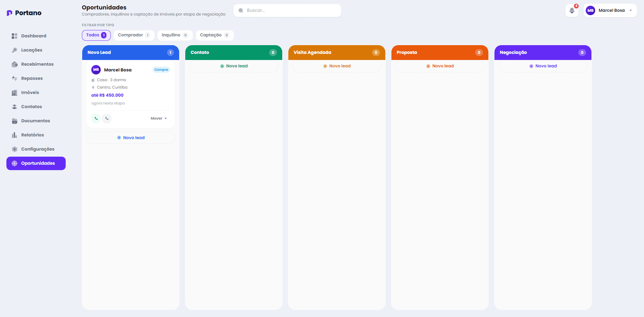Viewport: 644px width, 317px height.
Task: Click the Compra tag on the lead card
Action: click(161, 70)
